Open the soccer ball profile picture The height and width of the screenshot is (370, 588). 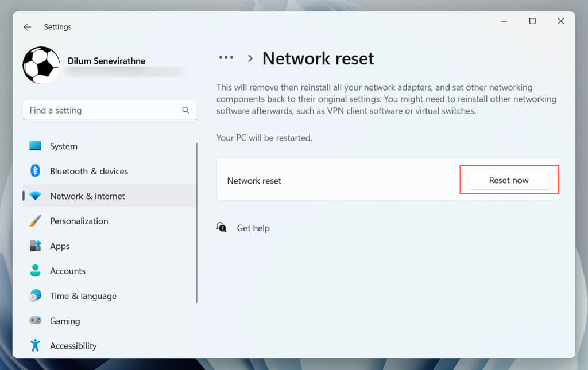(41, 65)
